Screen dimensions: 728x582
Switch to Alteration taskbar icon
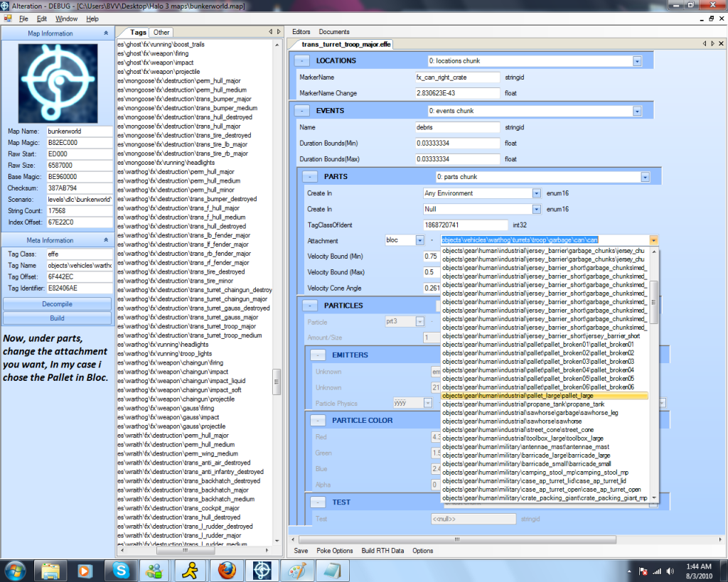coord(262,571)
